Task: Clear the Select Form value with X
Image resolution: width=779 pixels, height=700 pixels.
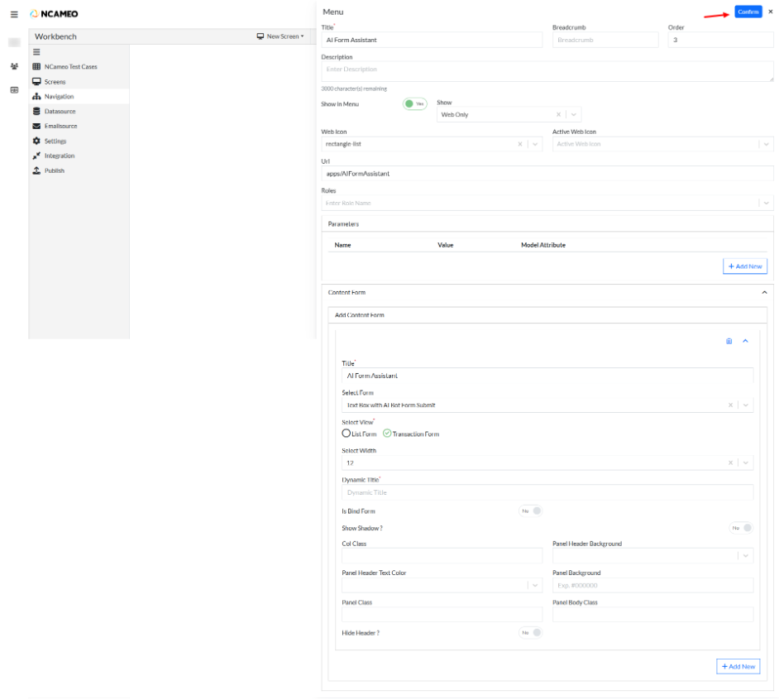Action: (730, 405)
